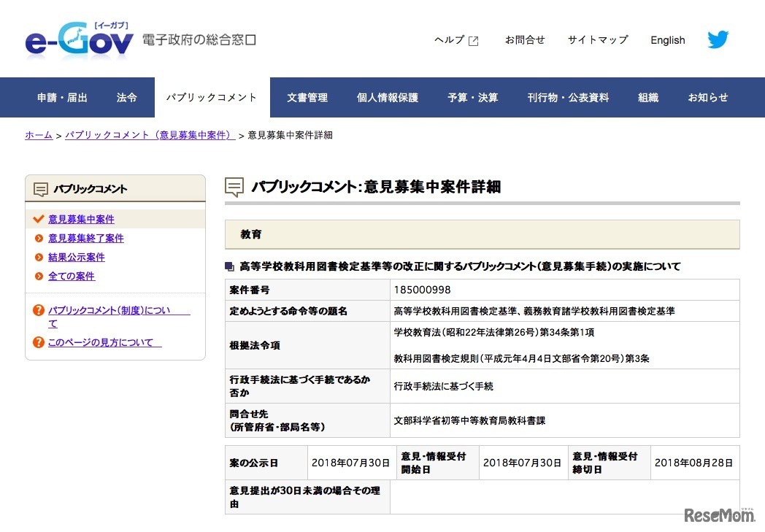Click the external-link icon beside ヘルプ
765x532 pixels.
click(473, 41)
